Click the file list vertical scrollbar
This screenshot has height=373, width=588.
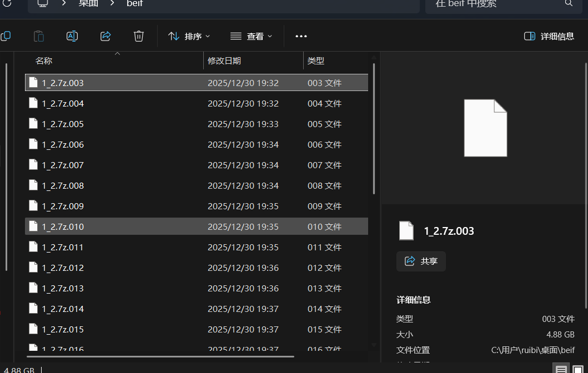[374, 128]
